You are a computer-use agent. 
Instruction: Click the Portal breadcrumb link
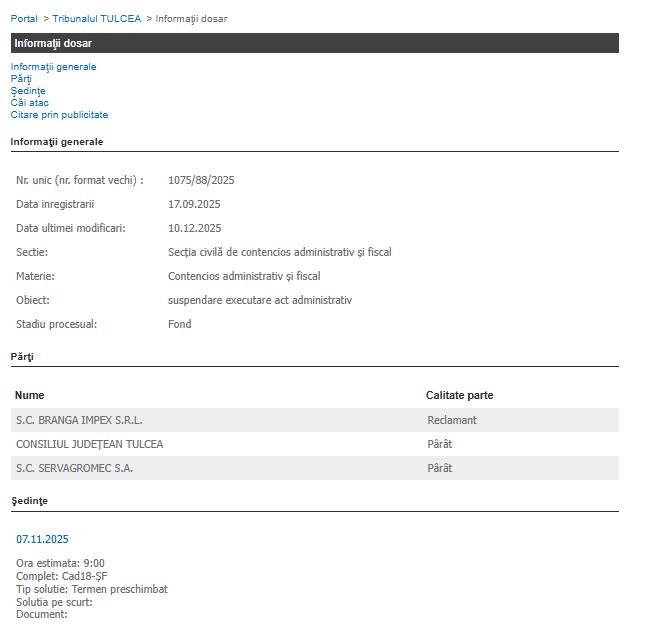click(x=24, y=19)
